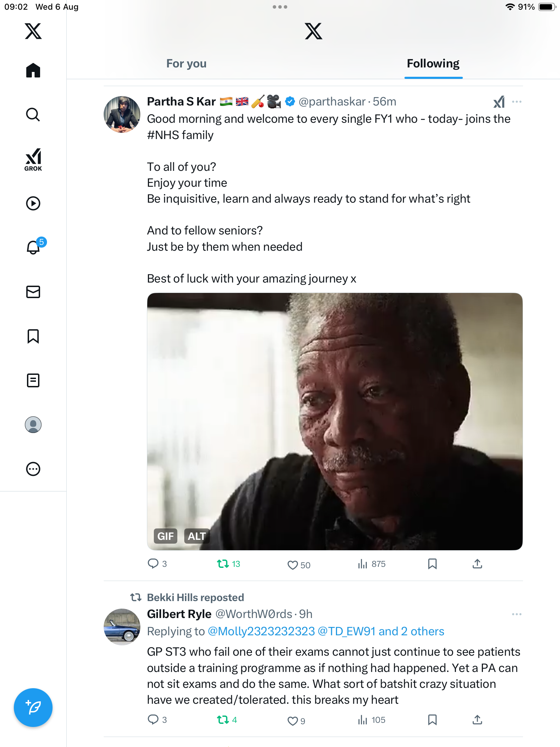Bookmark Gilbert Ryle's post
The height and width of the screenshot is (747, 560).
(x=432, y=720)
